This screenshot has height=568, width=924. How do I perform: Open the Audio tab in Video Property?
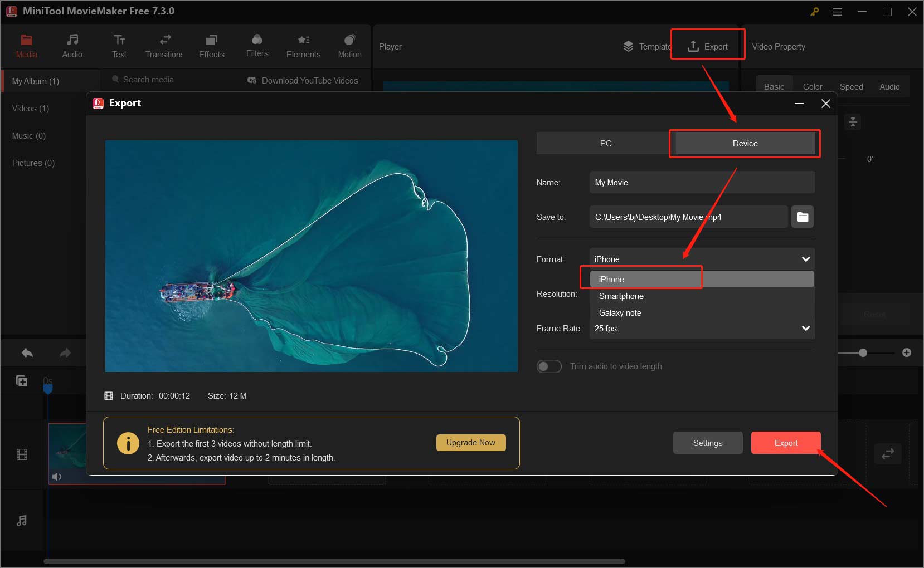coord(889,86)
